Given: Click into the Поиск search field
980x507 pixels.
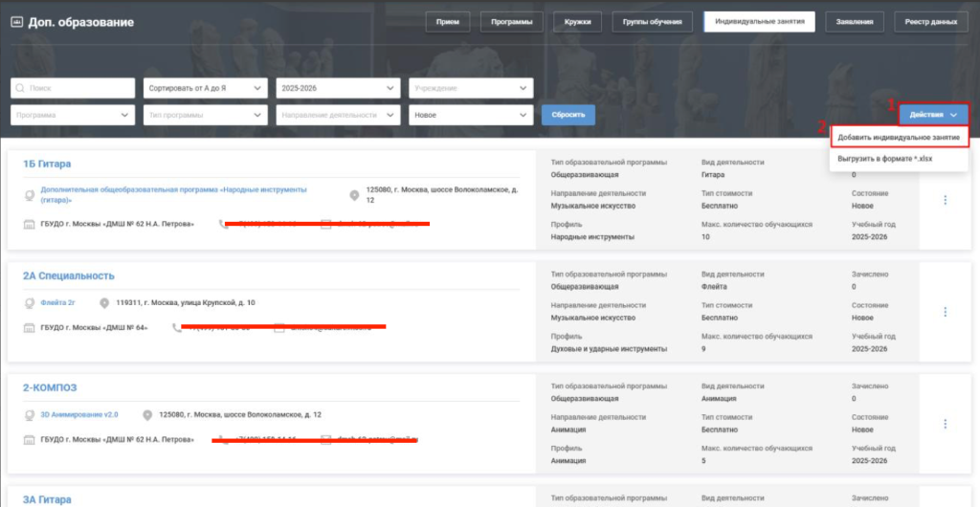Looking at the screenshot, I should pos(73,89).
